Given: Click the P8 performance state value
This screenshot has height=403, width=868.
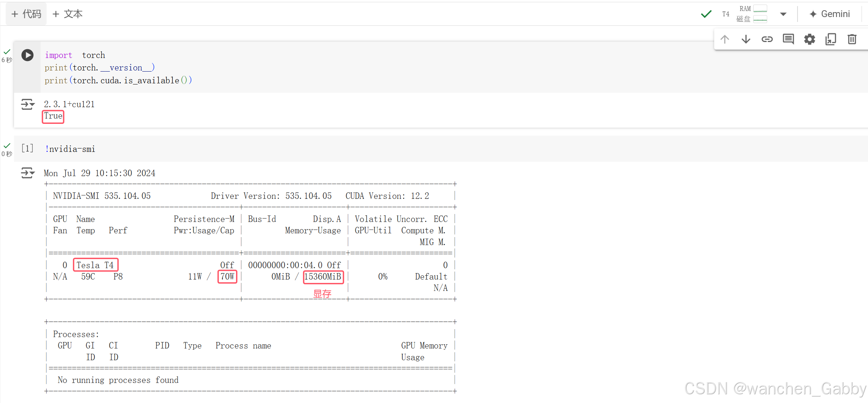Looking at the screenshot, I should click(118, 276).
